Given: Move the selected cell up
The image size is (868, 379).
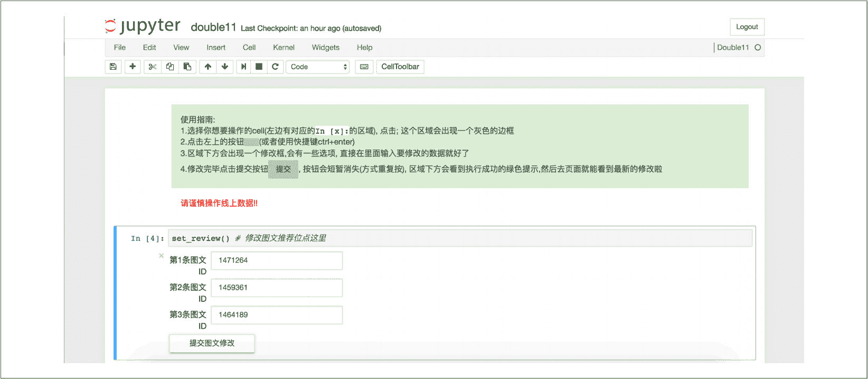Looking at the screenshot, I should coord(208,67).
